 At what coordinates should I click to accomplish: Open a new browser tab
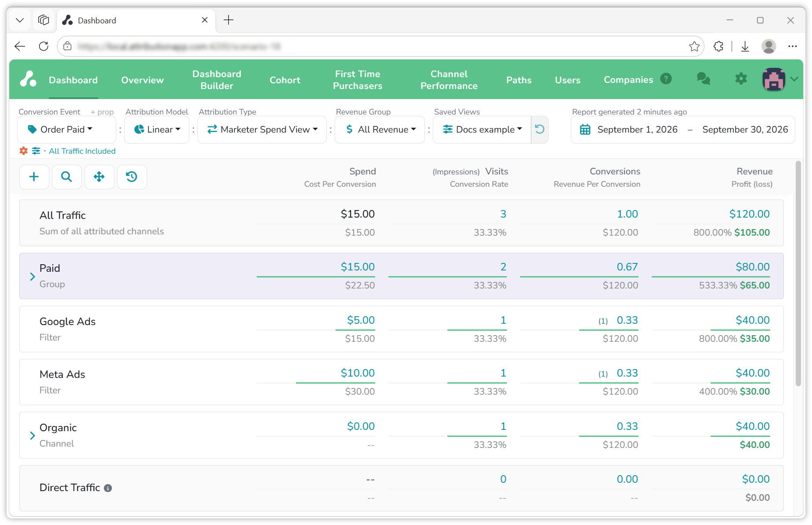click(229, 20)
